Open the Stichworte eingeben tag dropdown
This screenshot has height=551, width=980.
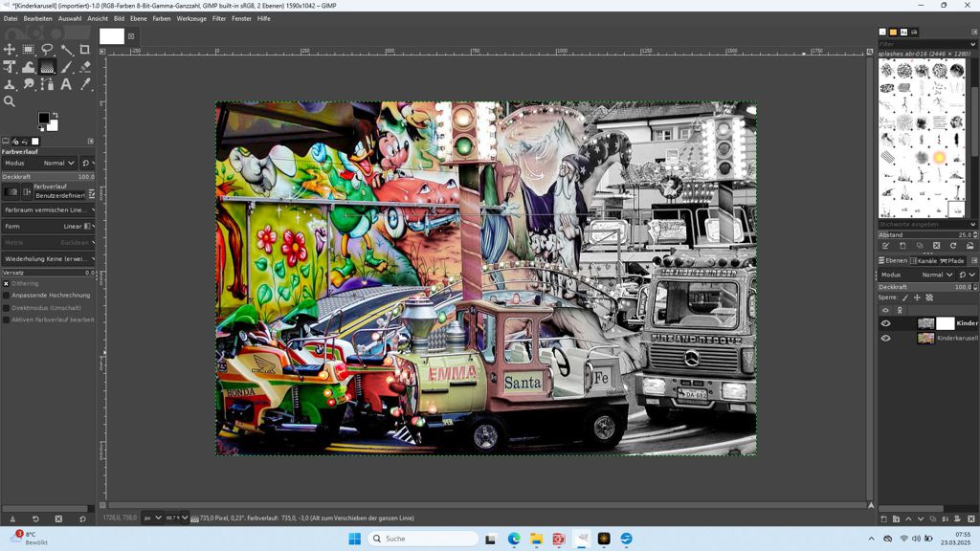(x=973, y=224)
